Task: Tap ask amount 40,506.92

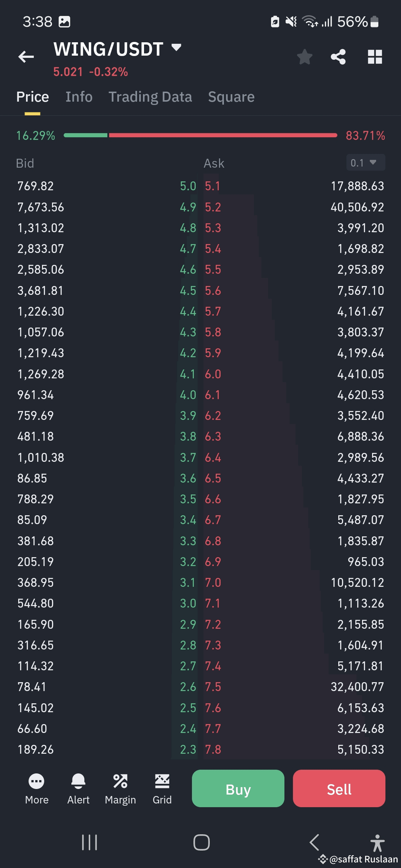Action: [x=358, y=207]
